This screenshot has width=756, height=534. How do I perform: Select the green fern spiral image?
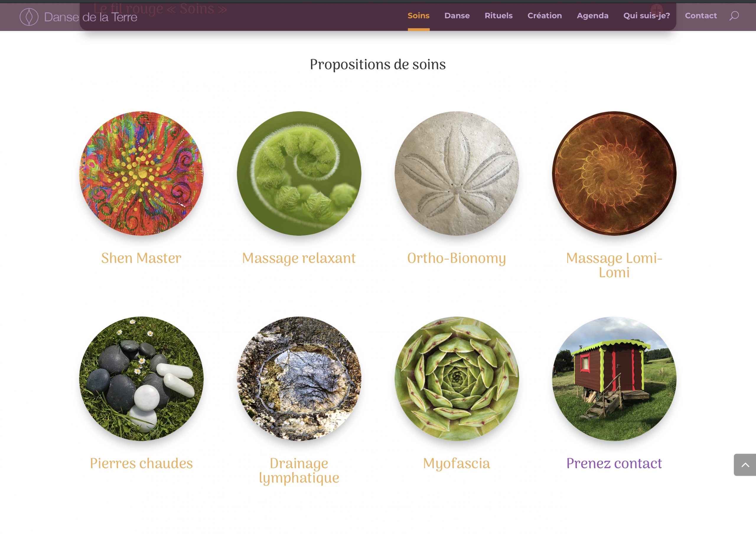(x=299, y=173)
